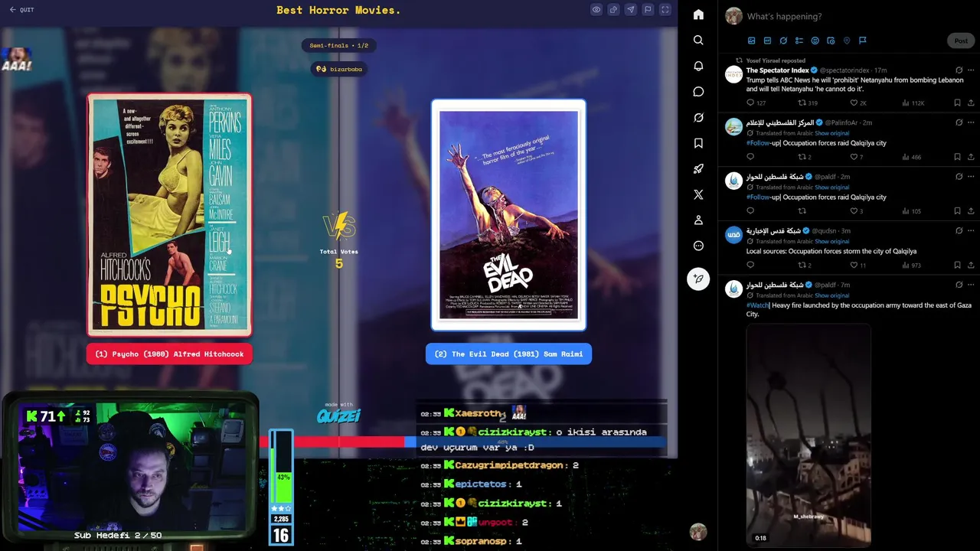This screenshot has height=551, width=980.
Task: Click the QUIT back arrow in Quizei
Action: click(21, 10)
